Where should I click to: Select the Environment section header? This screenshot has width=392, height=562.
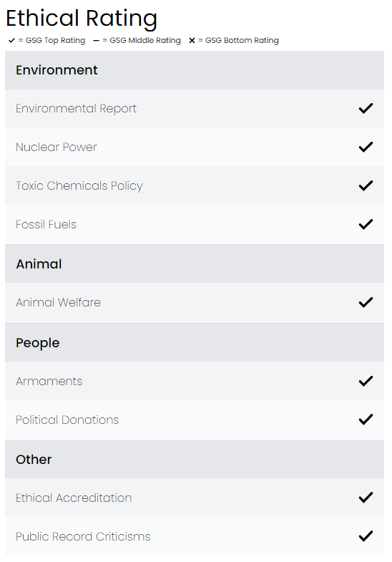195,70
